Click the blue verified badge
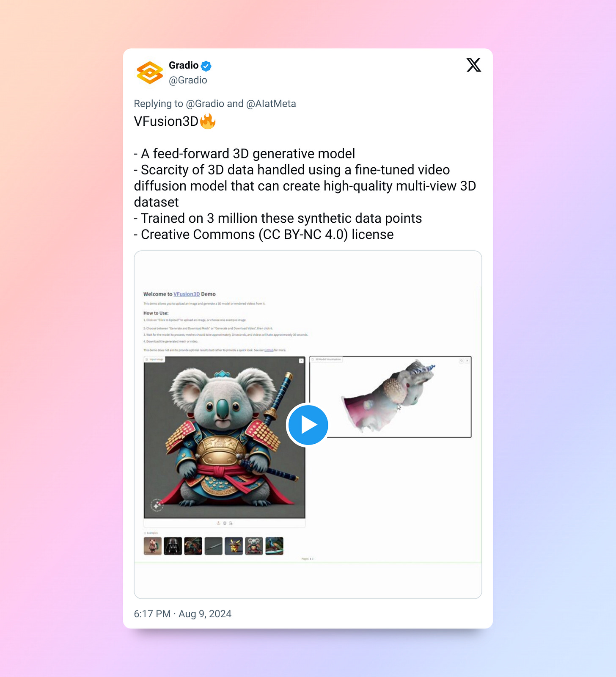Viewport: 616px width, 677px height. click(x=206, y=66)
